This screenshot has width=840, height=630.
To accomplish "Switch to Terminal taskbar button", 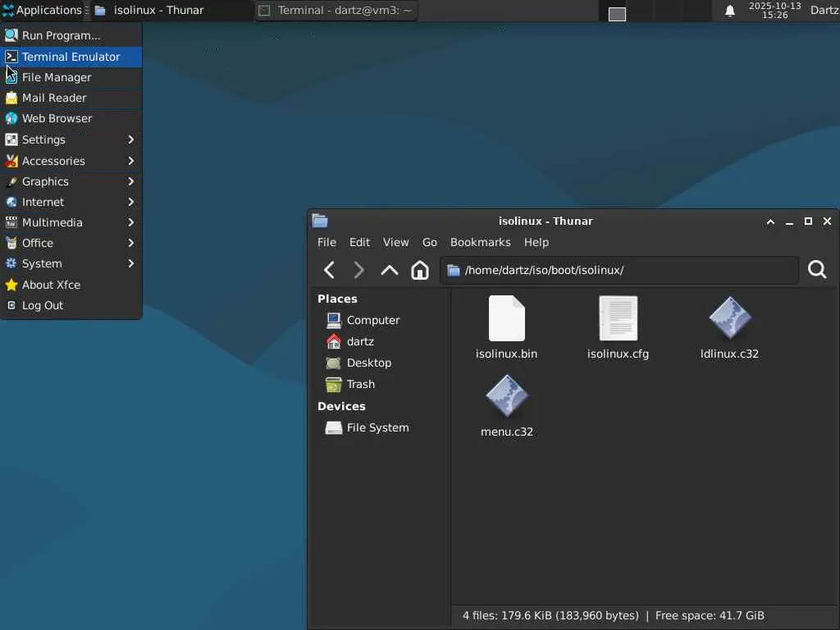I will (x=336, y=10).
